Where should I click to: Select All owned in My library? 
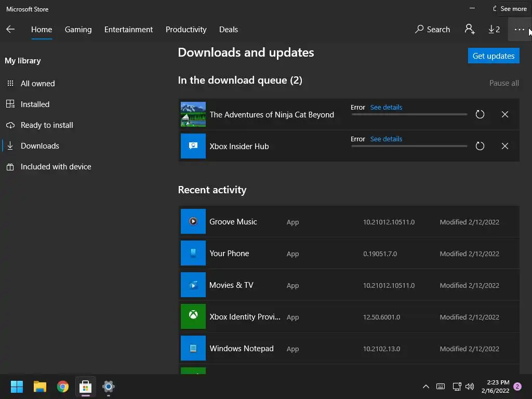(x=37, y=84)
